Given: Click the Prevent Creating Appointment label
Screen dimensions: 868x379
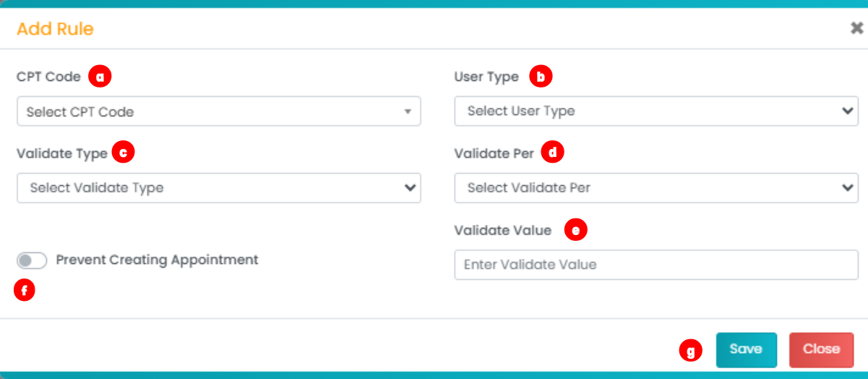Looking at the screenshot, I should [x=157, y=260].
